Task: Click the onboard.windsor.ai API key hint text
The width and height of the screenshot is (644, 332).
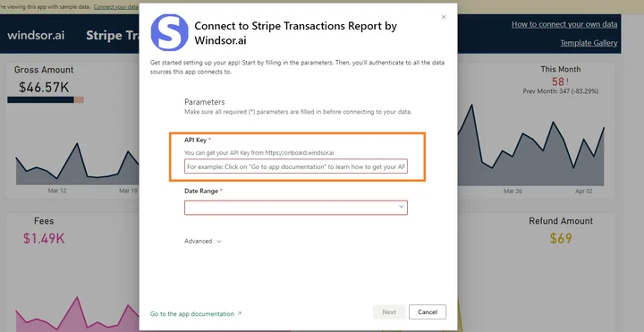Action: point(258,152)
